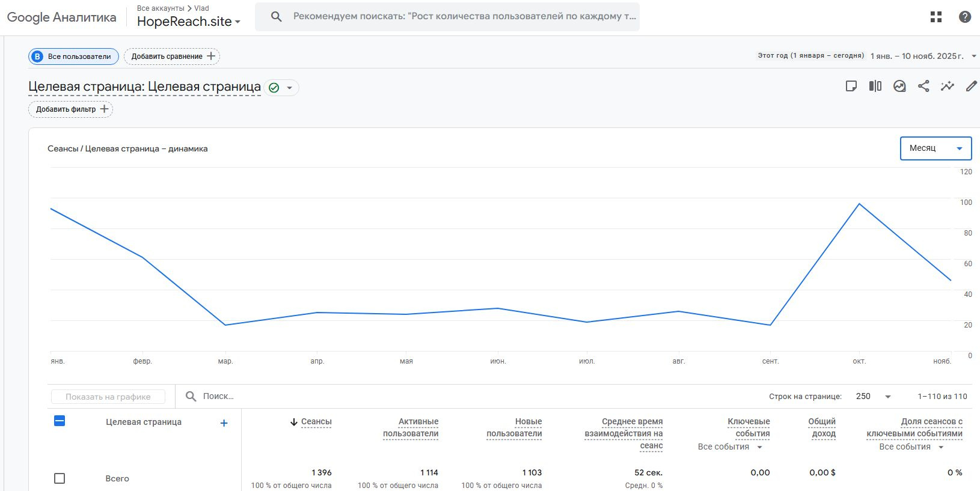Sort by the Сеансы column header
The height and width of the screenshot is (491, 980).
pos(316,422)
